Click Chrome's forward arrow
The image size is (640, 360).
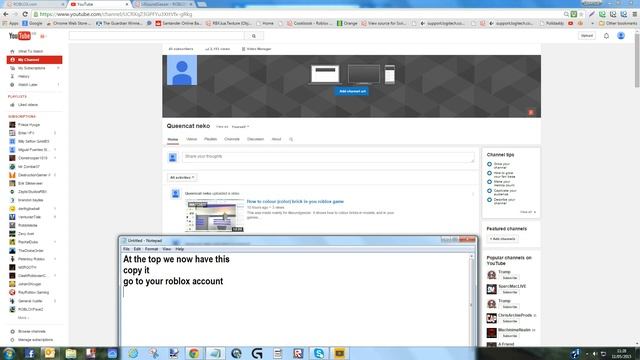click(16, 14)
